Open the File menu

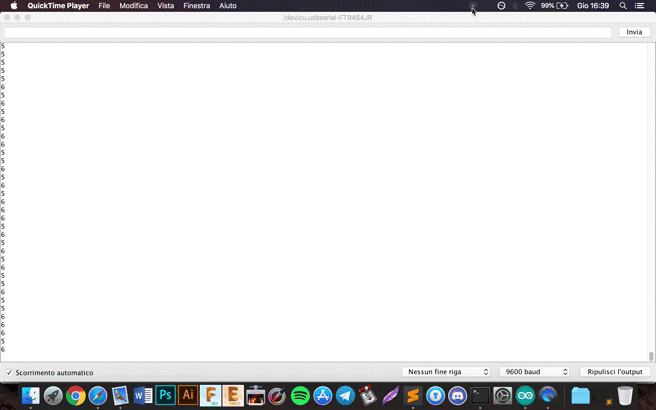104,6
